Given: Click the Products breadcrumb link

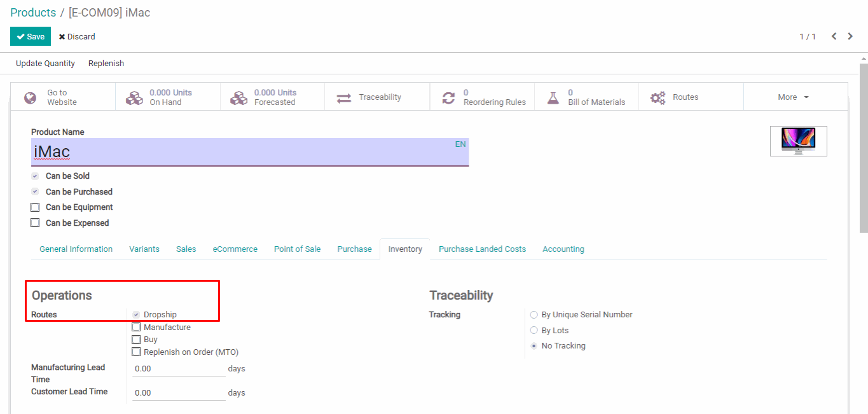Looking at the screenshot, I should pos(33,13).
